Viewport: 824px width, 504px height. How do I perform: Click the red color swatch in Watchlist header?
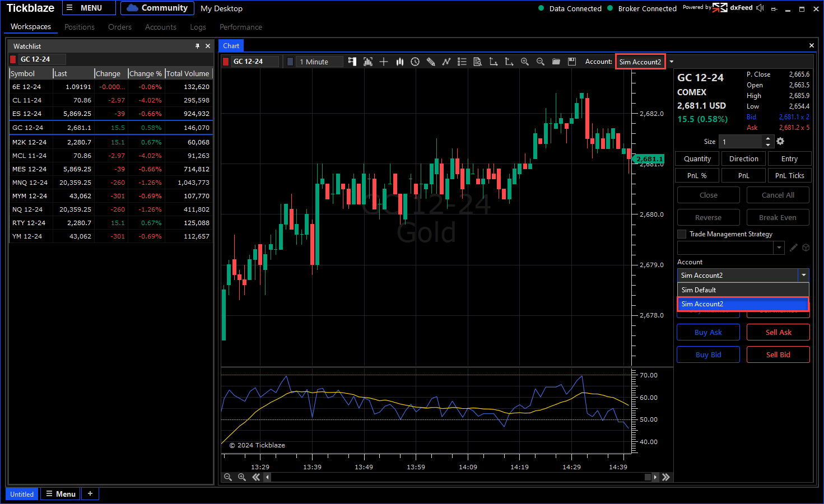[13, 59]
